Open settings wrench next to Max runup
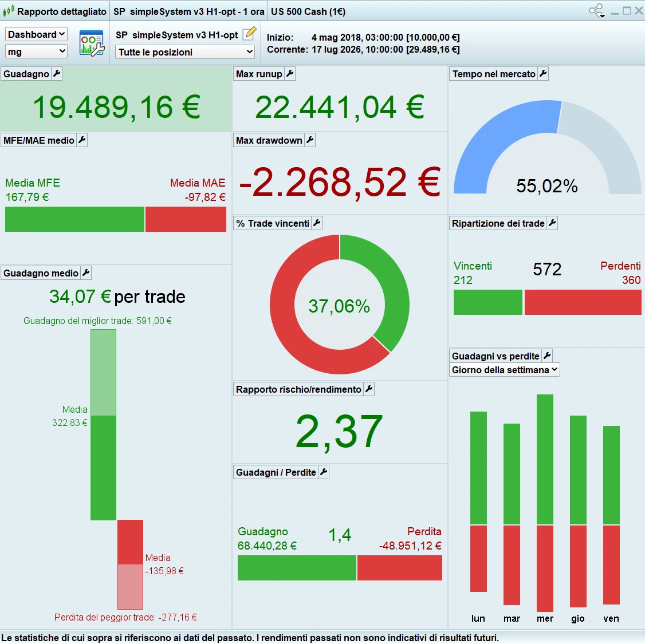 tap(290, 74)
